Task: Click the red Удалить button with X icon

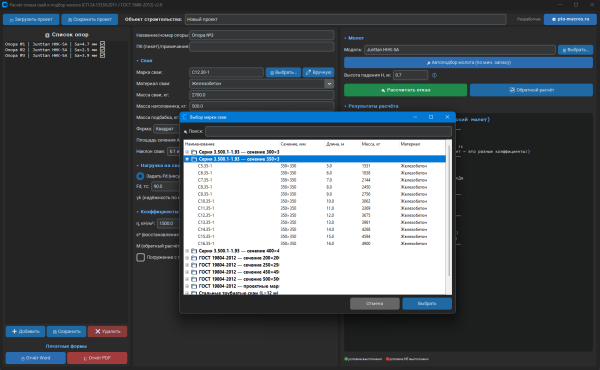Action: tap(108, 331)
